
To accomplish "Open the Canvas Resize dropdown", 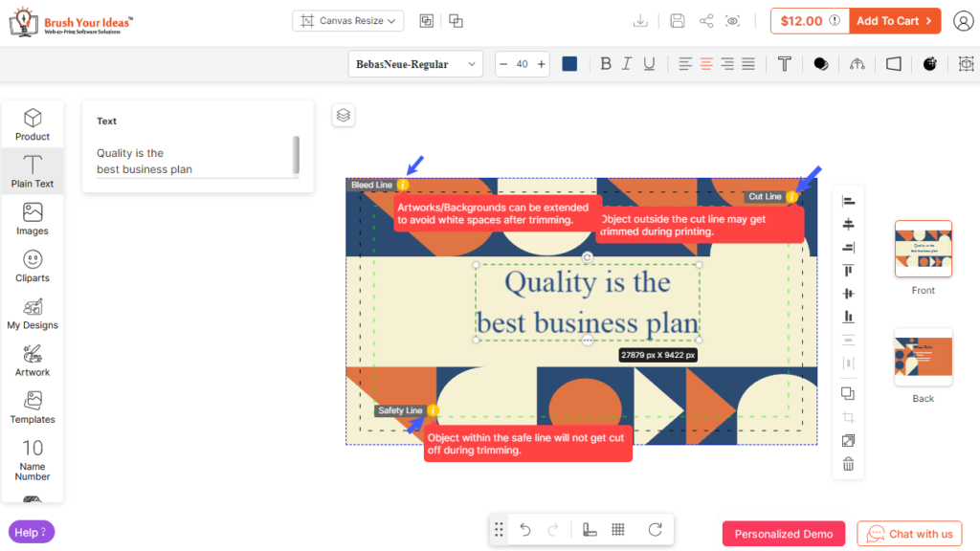I will 347,19.
